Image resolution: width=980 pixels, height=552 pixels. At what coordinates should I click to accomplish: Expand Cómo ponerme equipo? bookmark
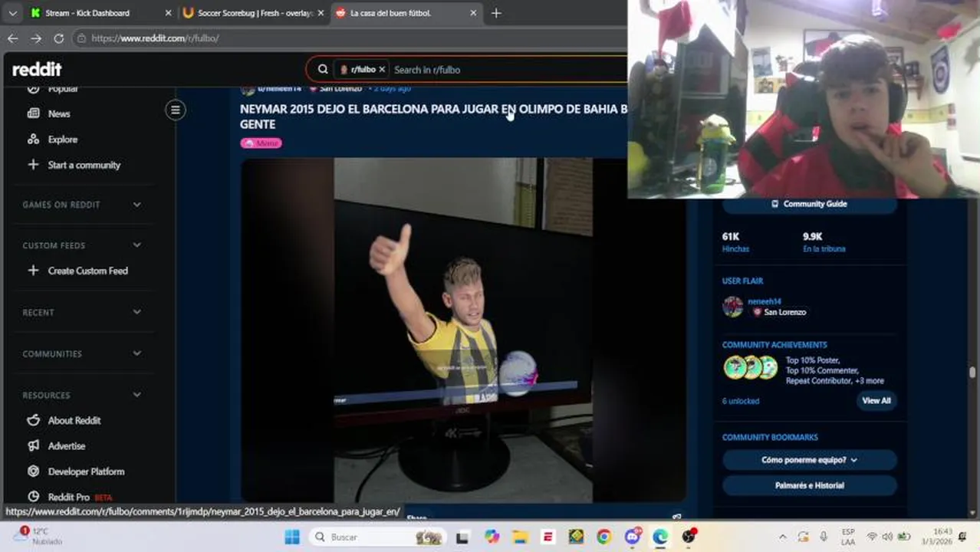(x=809, y=460)
